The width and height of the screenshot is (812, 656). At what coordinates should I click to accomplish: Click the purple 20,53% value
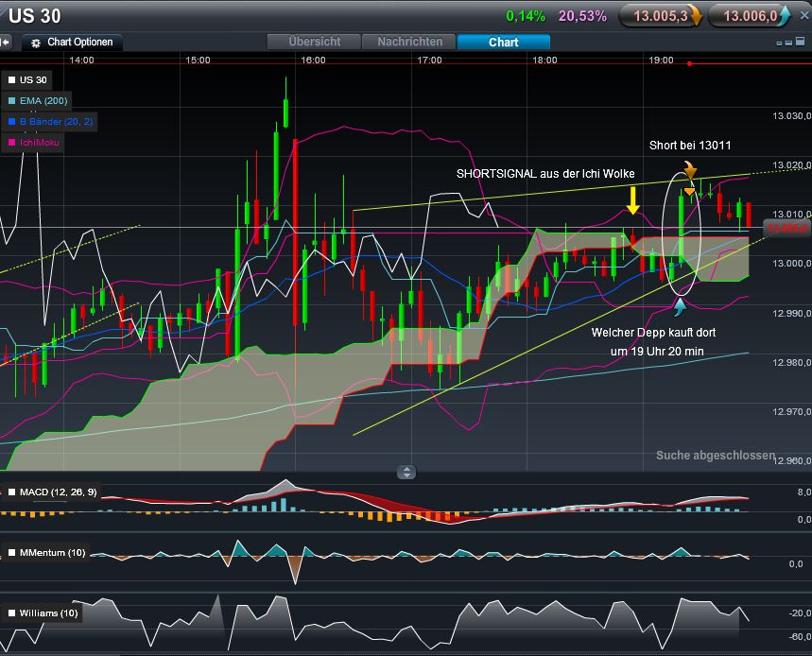pyautogui.click(x=582, y=17)
